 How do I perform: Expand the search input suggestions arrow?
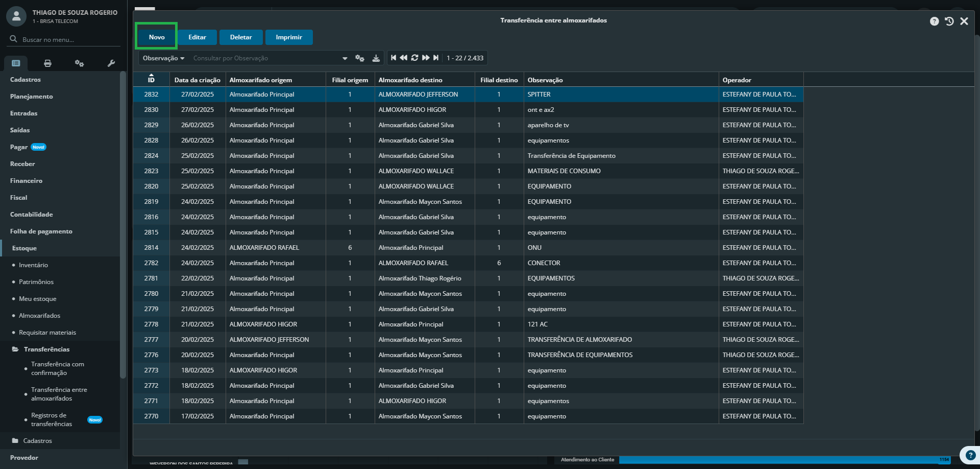click(345, 58)
